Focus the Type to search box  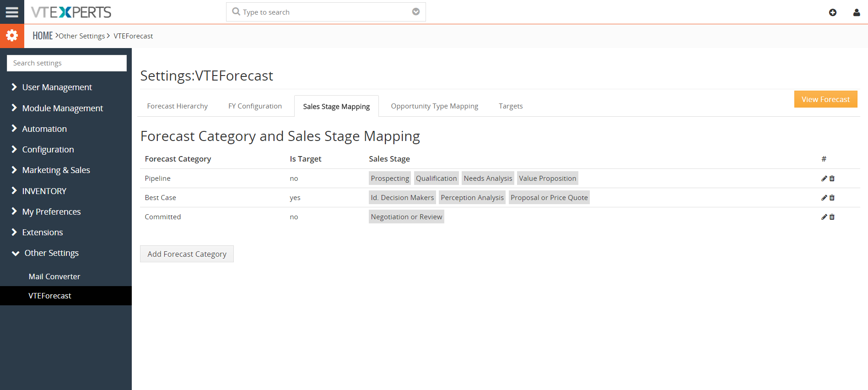326,12
